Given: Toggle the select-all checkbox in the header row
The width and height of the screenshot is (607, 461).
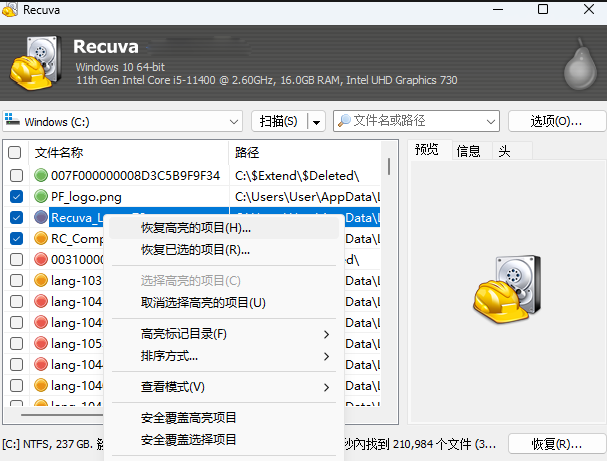Looking at the screenshot, I should tap(15, 153).
